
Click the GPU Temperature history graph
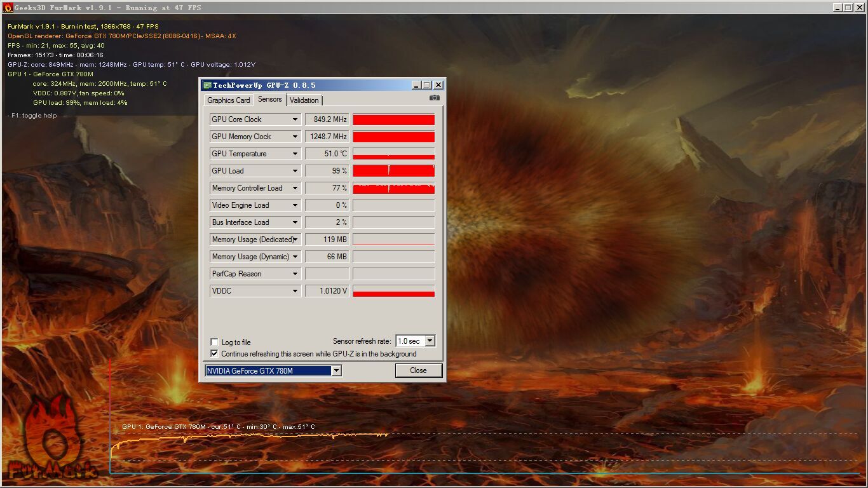tap(394, 154)
